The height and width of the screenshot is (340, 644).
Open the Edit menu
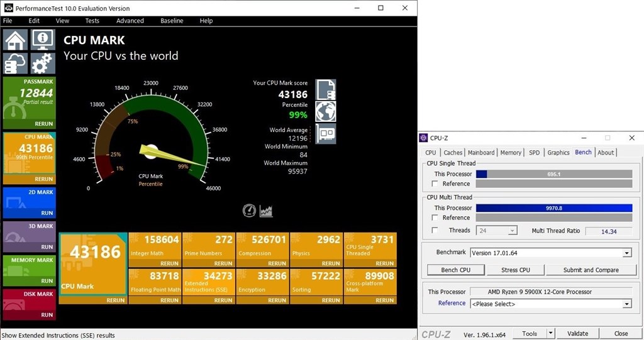[34, 21]
